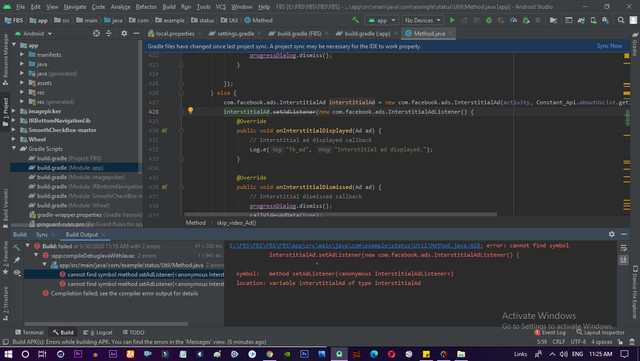Click the Search Everywhere magnifier icon

(x=621, y=20)
